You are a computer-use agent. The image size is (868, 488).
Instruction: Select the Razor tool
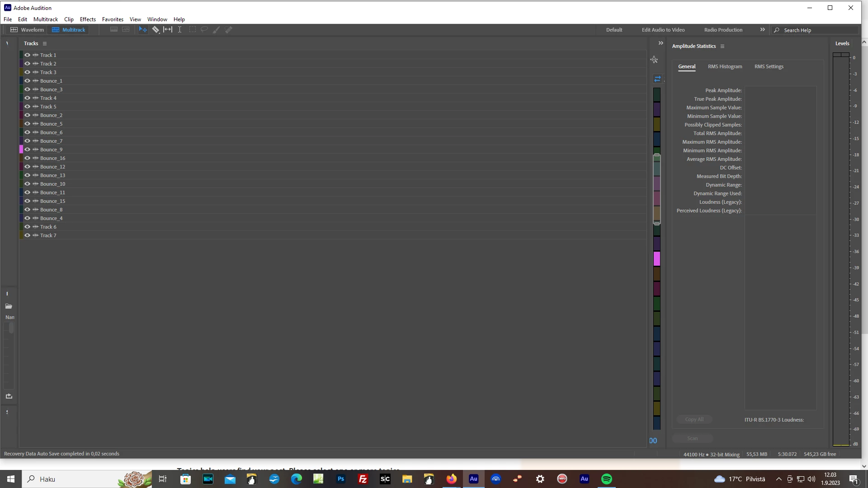click(x=156, y=30)
